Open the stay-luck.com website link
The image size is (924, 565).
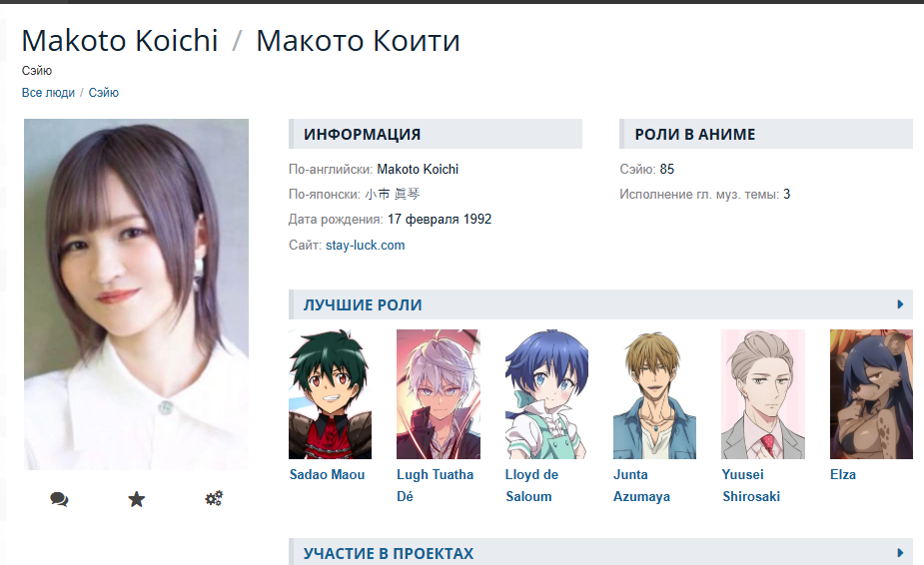click(x=365, y=246)
